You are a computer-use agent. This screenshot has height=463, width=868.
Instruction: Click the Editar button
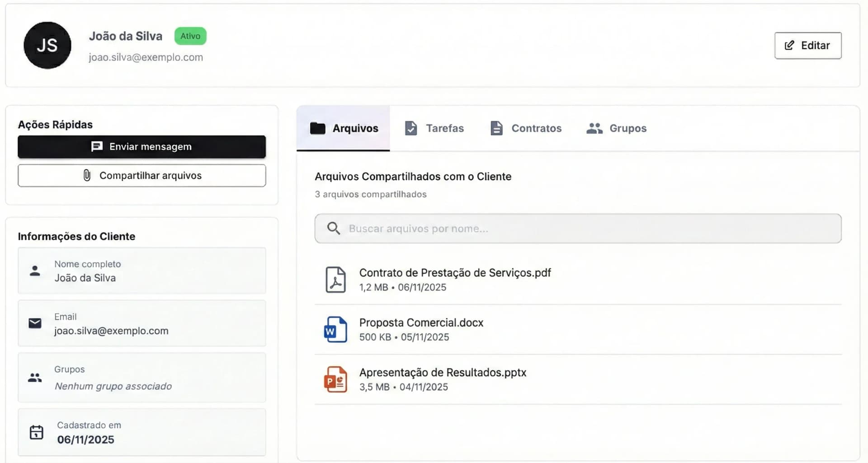807,45
